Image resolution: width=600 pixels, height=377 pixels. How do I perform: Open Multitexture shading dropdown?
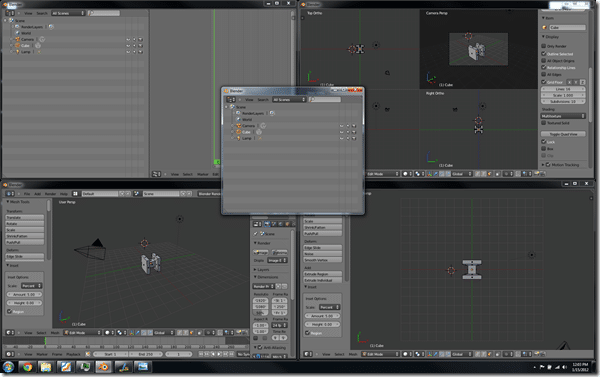pyautogui.click(x=563, y=116)
